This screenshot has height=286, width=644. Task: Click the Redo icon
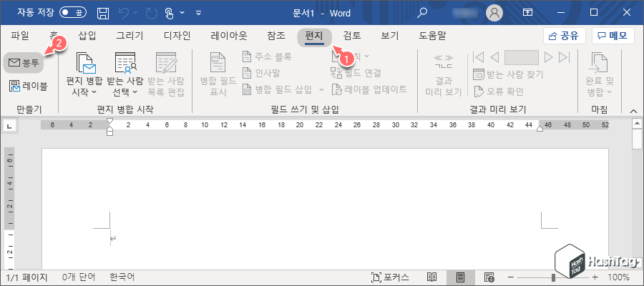pyautogui.click(x=151, y=13)
